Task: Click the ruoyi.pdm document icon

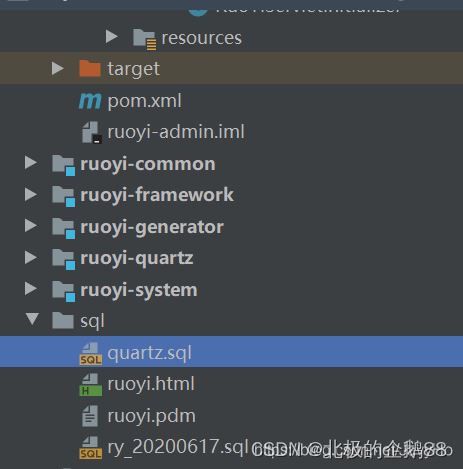Action: pos(90,416)
